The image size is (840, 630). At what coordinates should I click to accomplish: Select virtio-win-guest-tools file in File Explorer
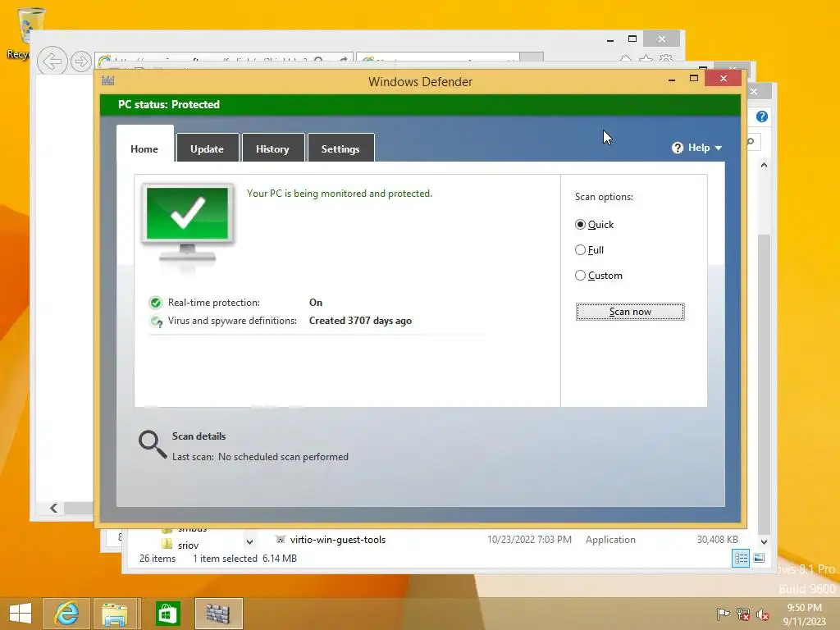[x=337, y=540]
